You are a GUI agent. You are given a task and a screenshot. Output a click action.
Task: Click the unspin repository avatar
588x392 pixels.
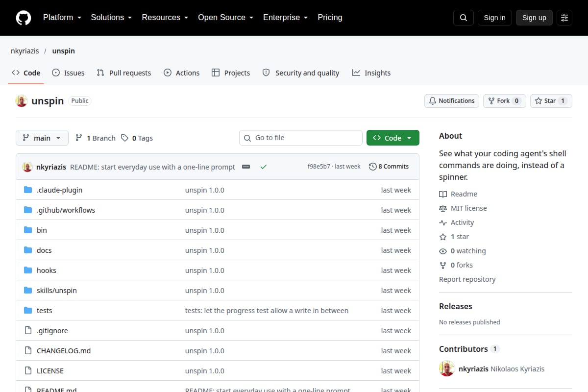pos(22,101)
